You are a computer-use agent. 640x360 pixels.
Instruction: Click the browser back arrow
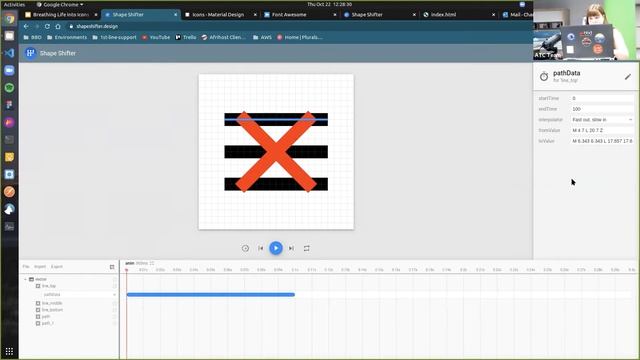click(26, 26)
